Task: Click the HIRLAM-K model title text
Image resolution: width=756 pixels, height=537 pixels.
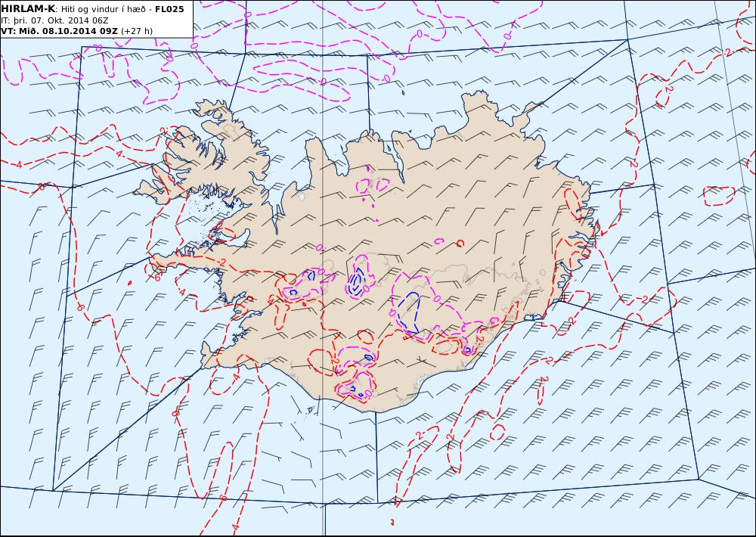Action: tap(29, 9)
